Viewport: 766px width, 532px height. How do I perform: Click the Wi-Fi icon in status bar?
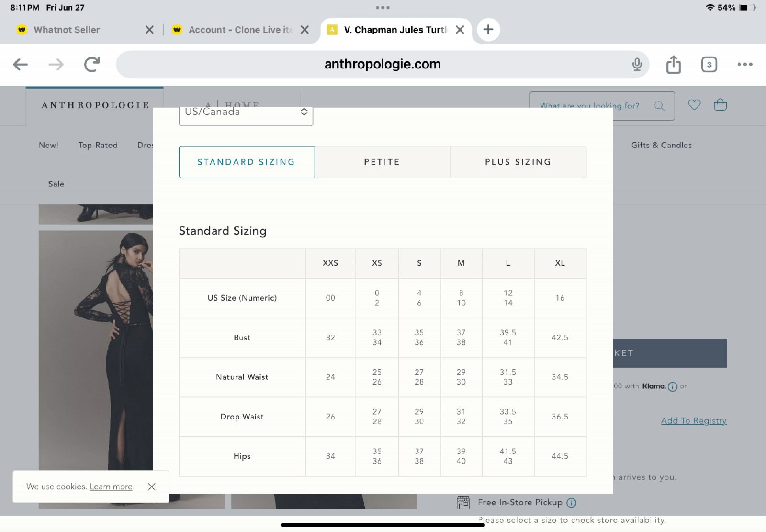[x=710, y=8]
